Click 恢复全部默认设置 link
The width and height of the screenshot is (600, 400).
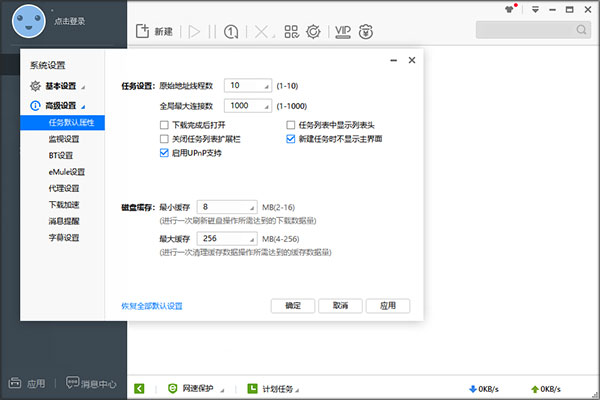pos(152,306)
